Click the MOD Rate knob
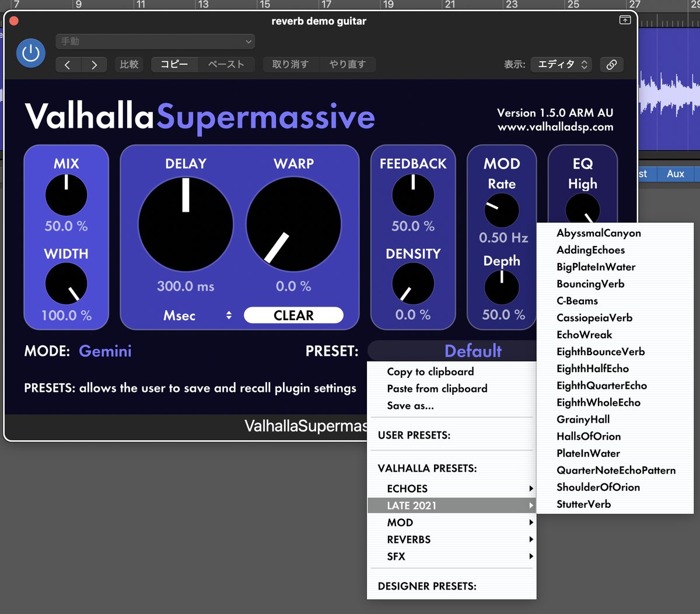Screen dimensions: 700x614 pyautogui.click(x=502, y=210)
